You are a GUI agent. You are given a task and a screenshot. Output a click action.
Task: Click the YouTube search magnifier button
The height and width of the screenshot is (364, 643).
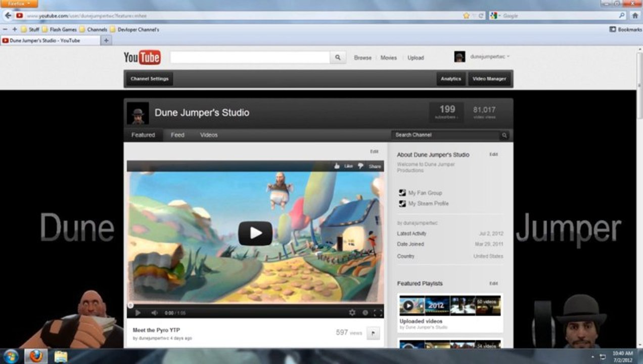click(338, 58)
